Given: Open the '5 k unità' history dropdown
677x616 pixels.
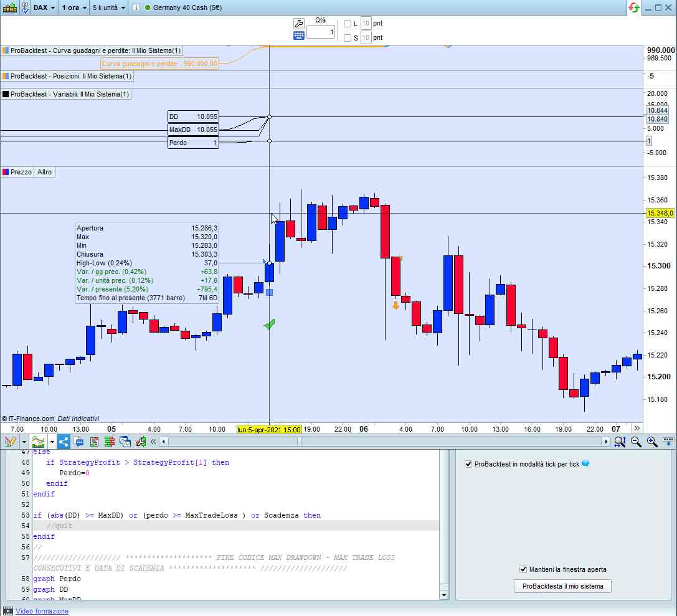Looking at the screenshot, I should (109, 7).
